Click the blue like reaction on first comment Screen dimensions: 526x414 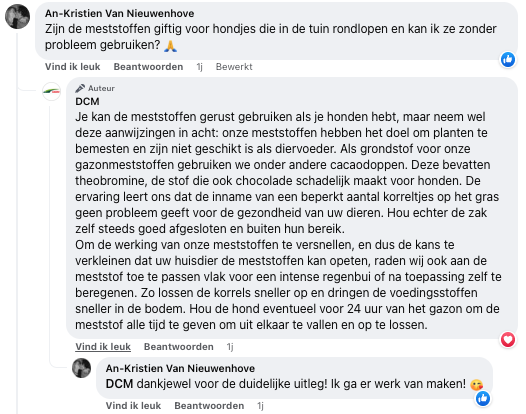(508, 60)
